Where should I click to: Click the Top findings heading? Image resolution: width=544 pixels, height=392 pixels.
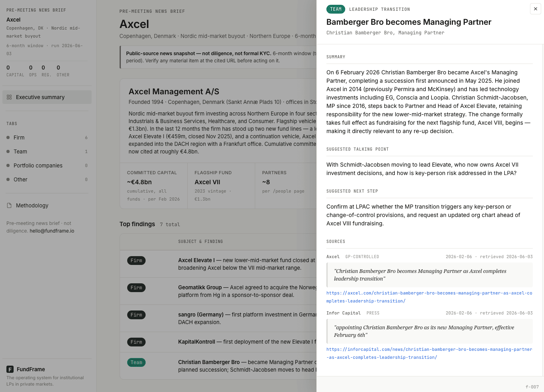[x=137, y=224]
